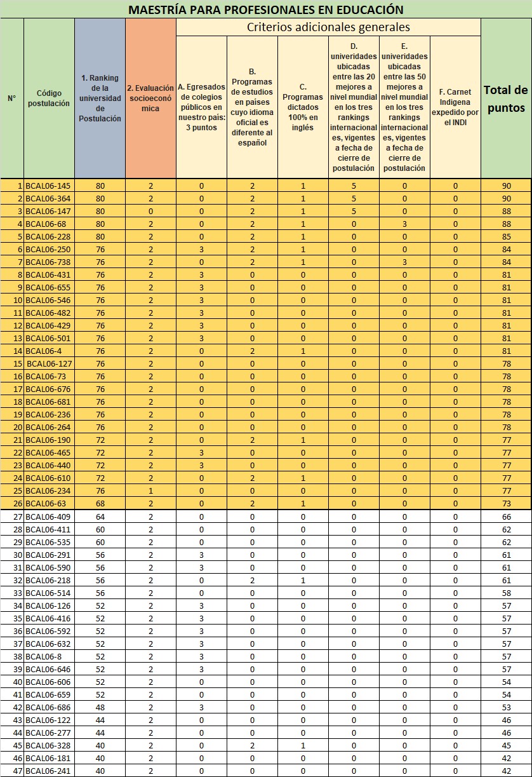The image size is (532, 777).
Task: Click header Programas dictados 100% en inglés
Action: [303, 107]
